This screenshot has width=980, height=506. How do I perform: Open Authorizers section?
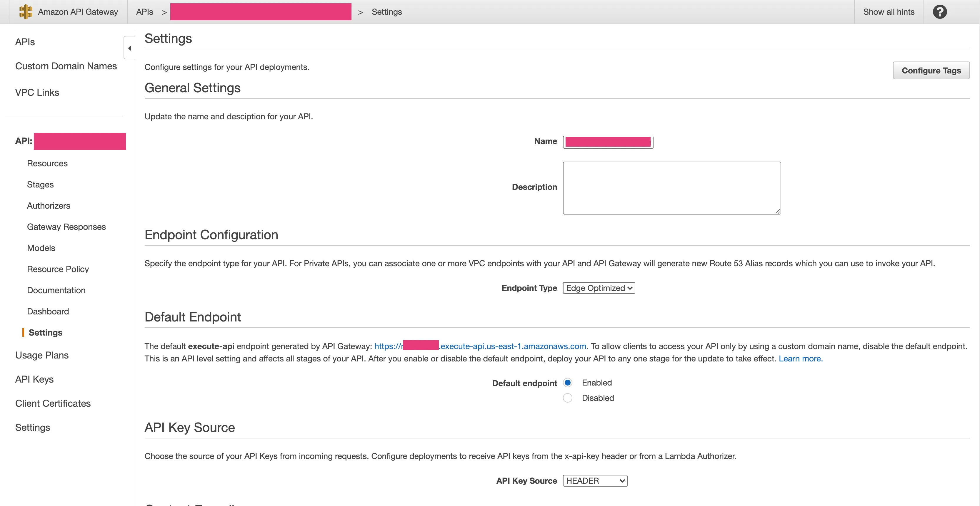(49, 206)
